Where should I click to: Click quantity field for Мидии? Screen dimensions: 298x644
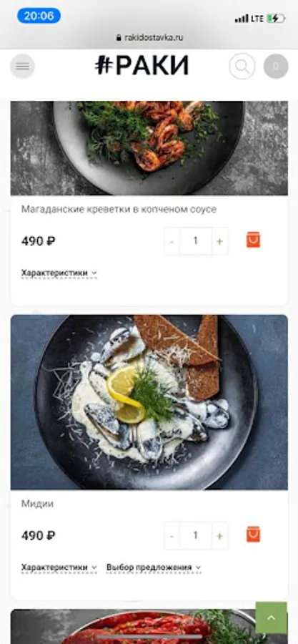pyautogui.click(x=196, y=535)
